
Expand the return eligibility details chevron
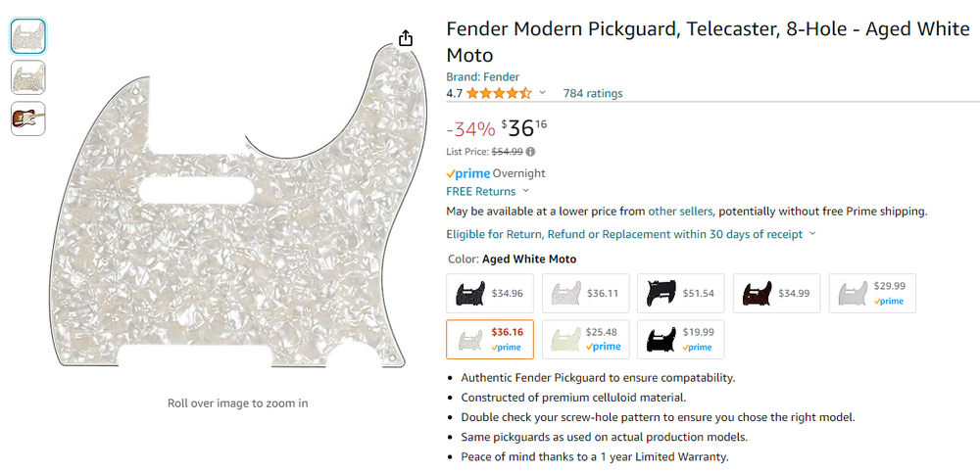[x=812, y=234]
